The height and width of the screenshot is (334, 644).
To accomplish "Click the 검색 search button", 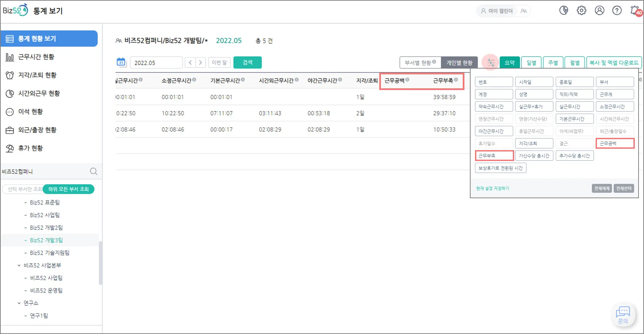I will point(247,62).
